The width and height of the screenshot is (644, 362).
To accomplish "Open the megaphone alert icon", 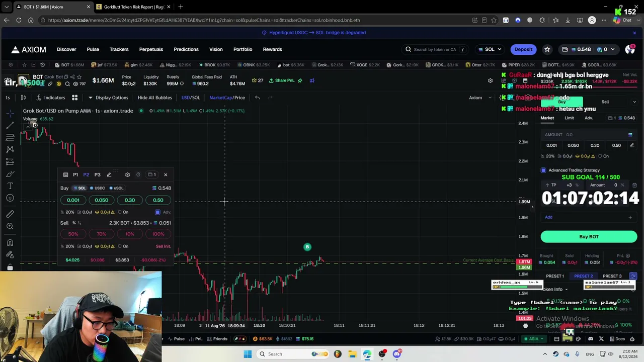I will pyautogui.click(x=312, y=80).
